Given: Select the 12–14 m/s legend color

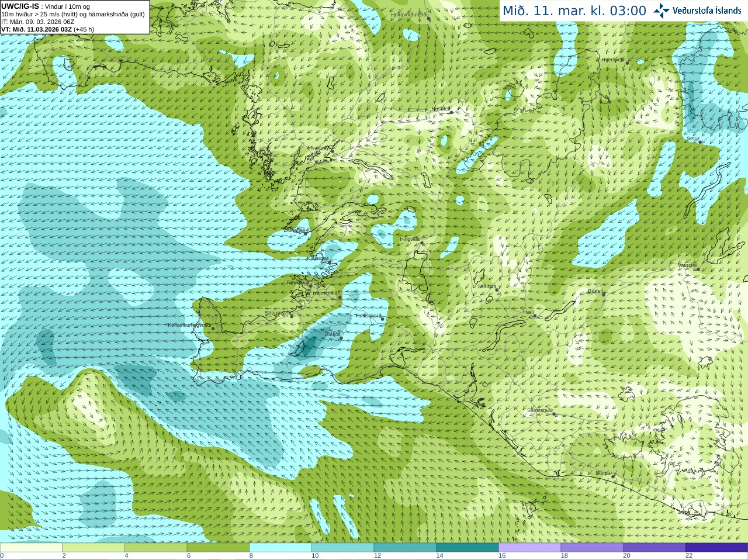Looking at the screenshot, I should 405,548.
